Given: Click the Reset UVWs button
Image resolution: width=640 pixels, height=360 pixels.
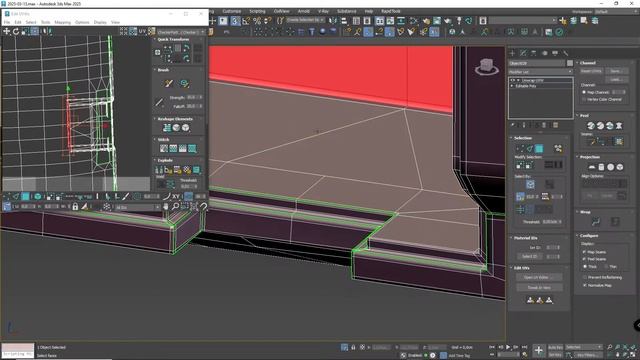Looking at the screenshot, I should [x=591, y=71].
